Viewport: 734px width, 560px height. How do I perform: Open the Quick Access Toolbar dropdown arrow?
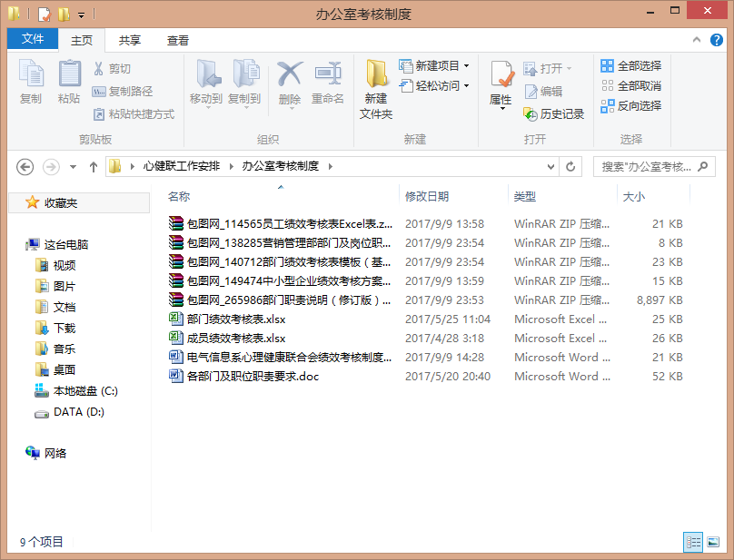(83, 13)
